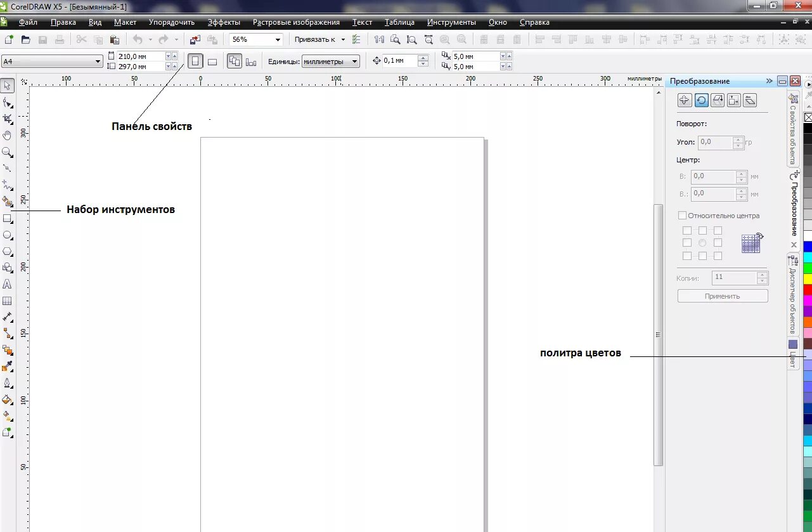
Task: Open the A4 page size dropdown
Action: pyautogui.click(x=98, y=62)
